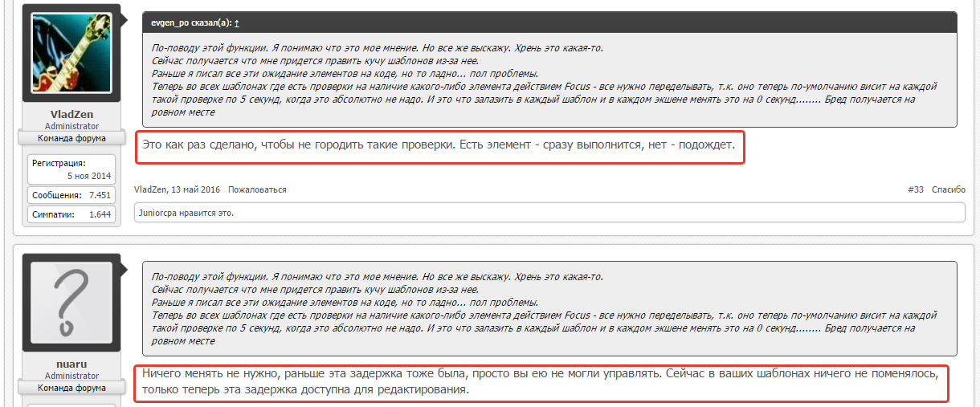Click 'Administrator' title under nuaru
This screenshot has height=407, width=980.
pyautogui.click(x=72, y=376)
